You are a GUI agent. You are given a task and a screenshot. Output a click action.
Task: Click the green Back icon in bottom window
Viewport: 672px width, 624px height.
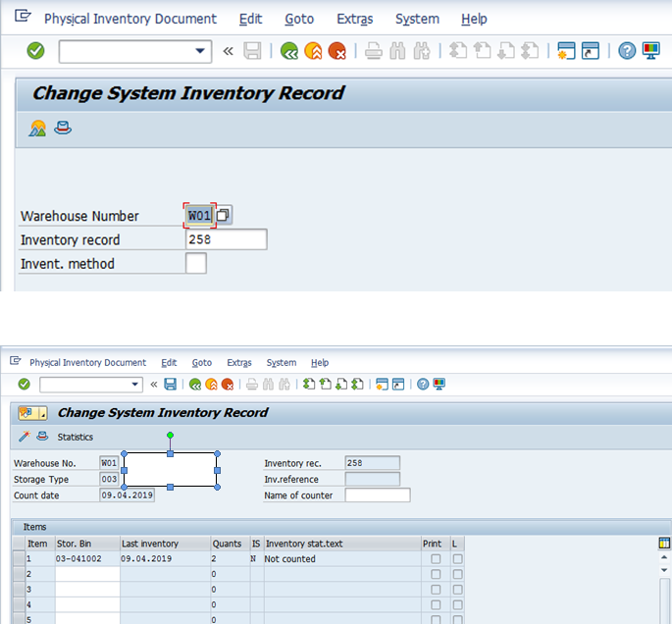pyautogui.click(x=195, y=384)
